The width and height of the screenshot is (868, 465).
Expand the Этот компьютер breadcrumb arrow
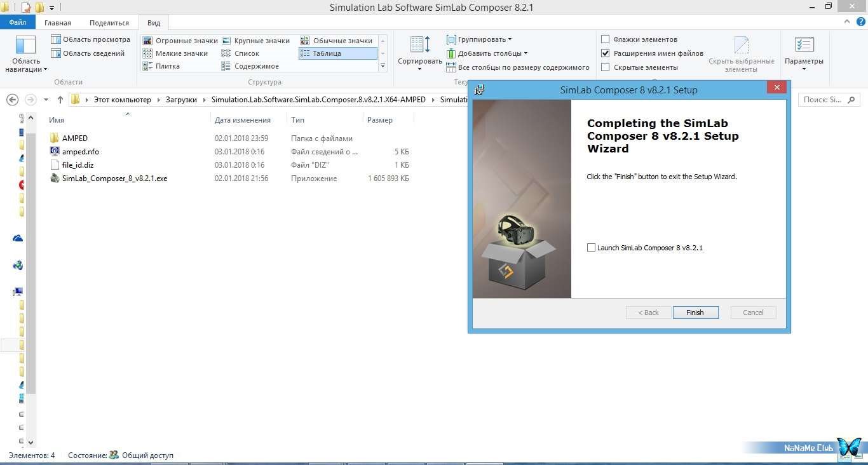pyautogui.click(x=158, y=100)
